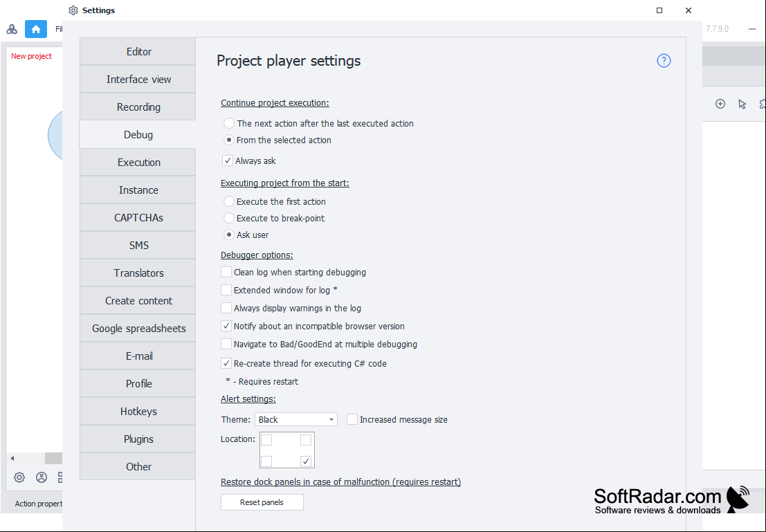Toggle the Always ask checkbox
The image size is (766, 532).
(x=227, y=160)
